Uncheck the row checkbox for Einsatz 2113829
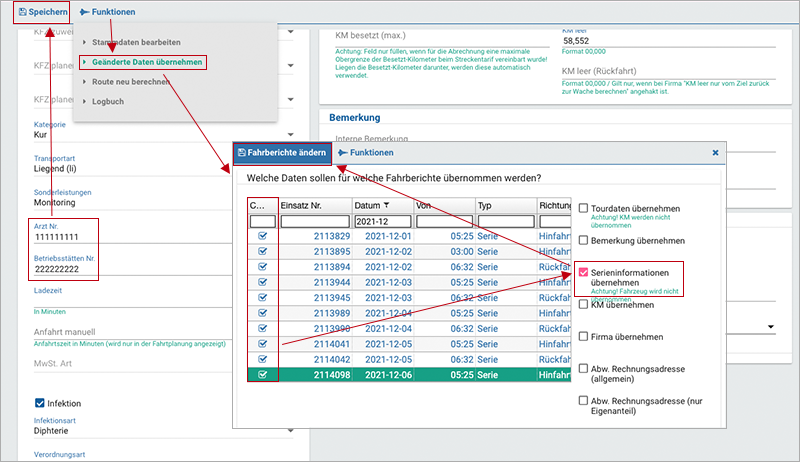The image size is (800, 462). coord(263,236)
